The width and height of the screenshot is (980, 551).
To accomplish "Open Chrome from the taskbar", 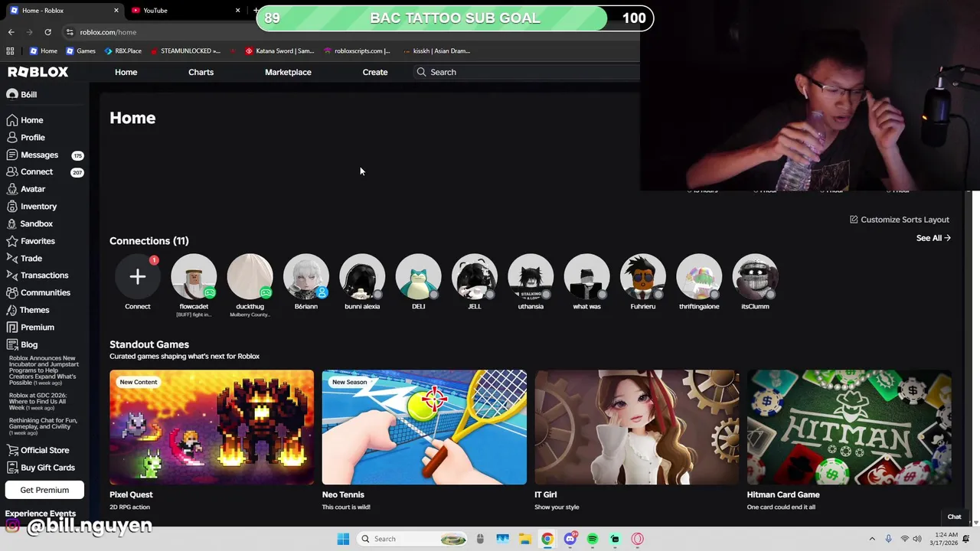I will coord(547,539).
